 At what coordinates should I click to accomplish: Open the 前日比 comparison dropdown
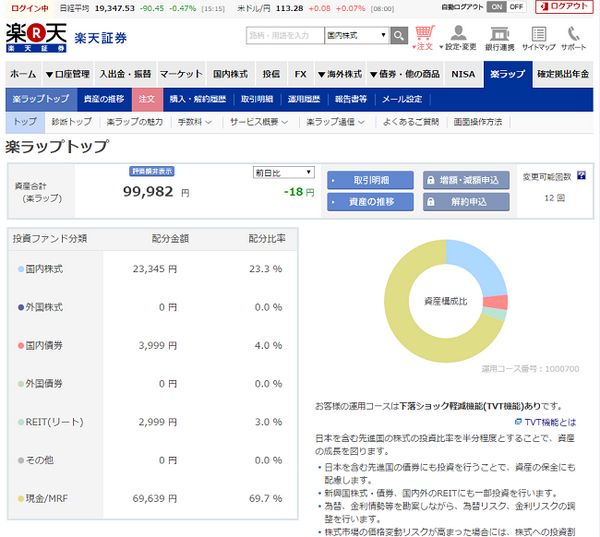click(284, 173)
